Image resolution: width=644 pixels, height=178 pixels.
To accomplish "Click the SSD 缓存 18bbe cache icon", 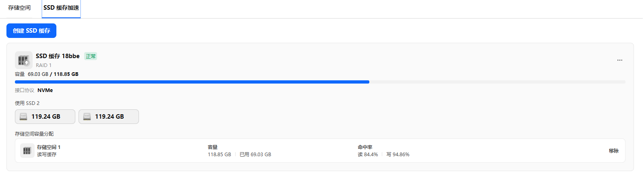I will coord(24,60).
